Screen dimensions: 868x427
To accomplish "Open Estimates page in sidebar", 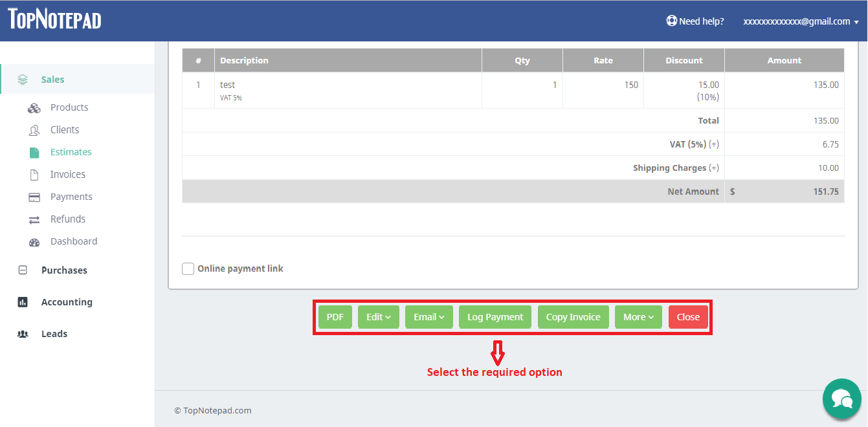I will tap(71, 152).
